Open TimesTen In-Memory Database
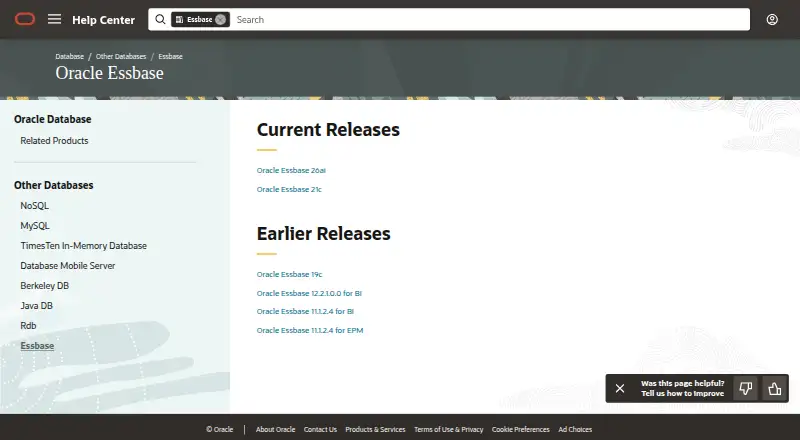This screenshot has width=800, height=440. click(x=84, y=246)
